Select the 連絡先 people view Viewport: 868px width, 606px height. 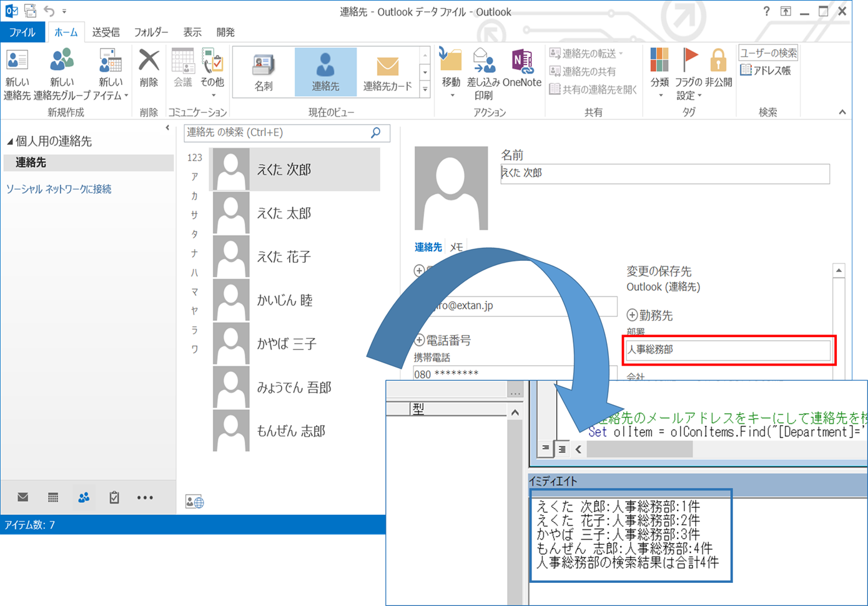tap(325, 72)
